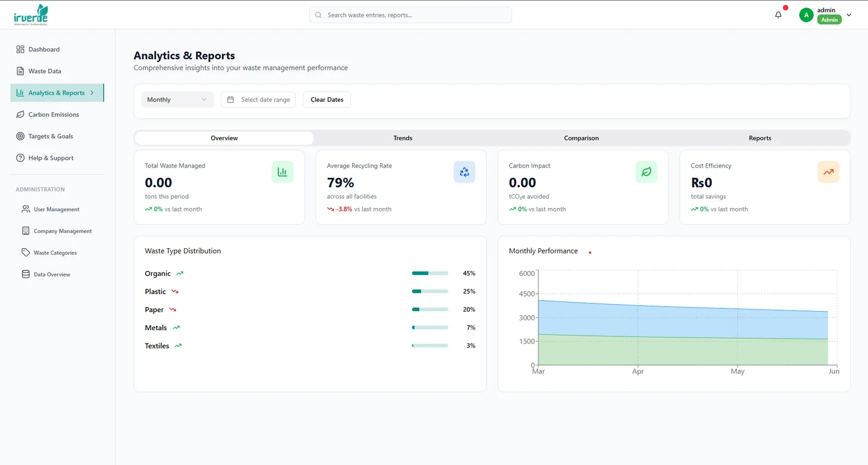Click the trend arrow icon on Cost Efficiency
The height and width of the screenshot is (465, 868).
tap(828, 172)
